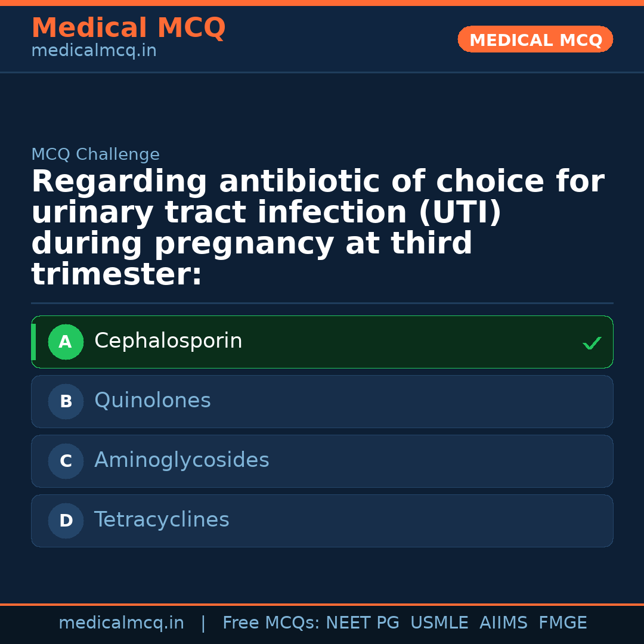Click the letter B circle badge
The width and height of the screenshot is (644, 644).
[66, 402]
